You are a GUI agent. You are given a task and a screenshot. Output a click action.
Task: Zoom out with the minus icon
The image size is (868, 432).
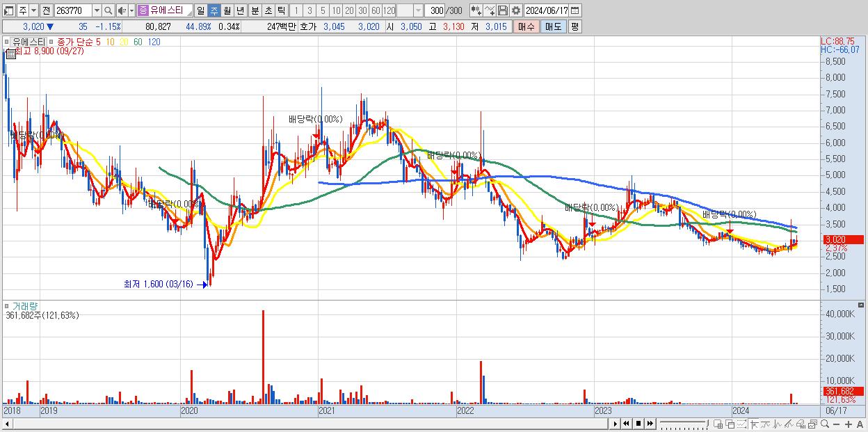coord(837,424)
